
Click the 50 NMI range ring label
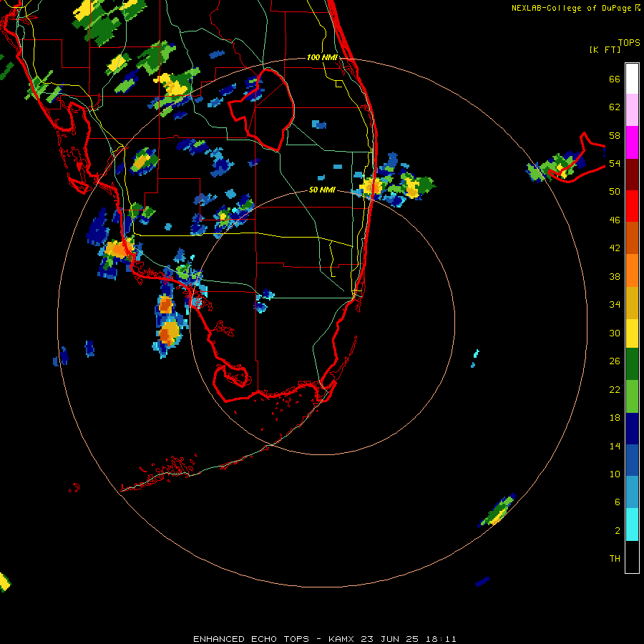[x=322, y=190]
